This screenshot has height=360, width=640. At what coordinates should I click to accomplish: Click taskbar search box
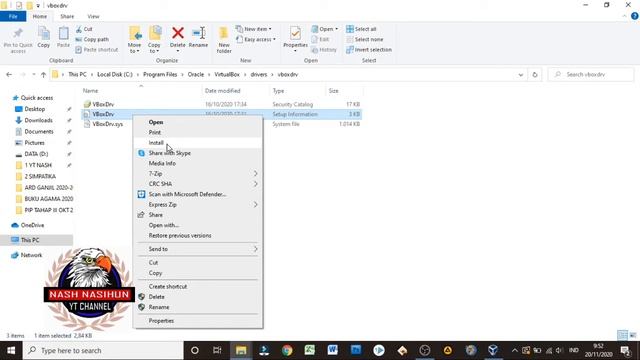(x=103, y=351)
